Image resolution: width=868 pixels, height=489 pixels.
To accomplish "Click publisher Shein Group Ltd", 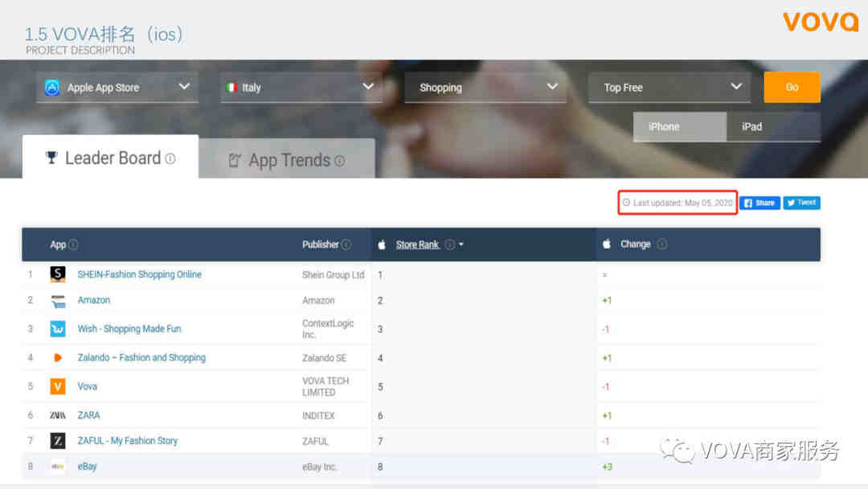I will (334, 275).
